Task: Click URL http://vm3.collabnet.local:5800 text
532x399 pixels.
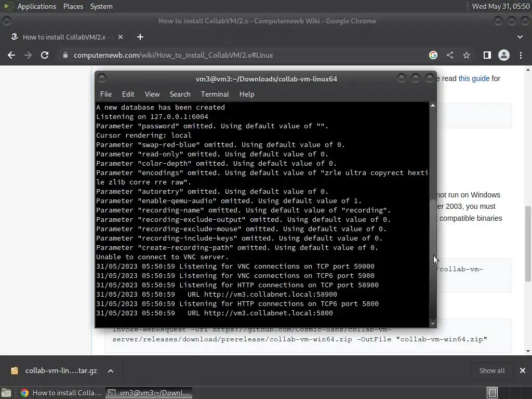Action: (x=260, y=313)
